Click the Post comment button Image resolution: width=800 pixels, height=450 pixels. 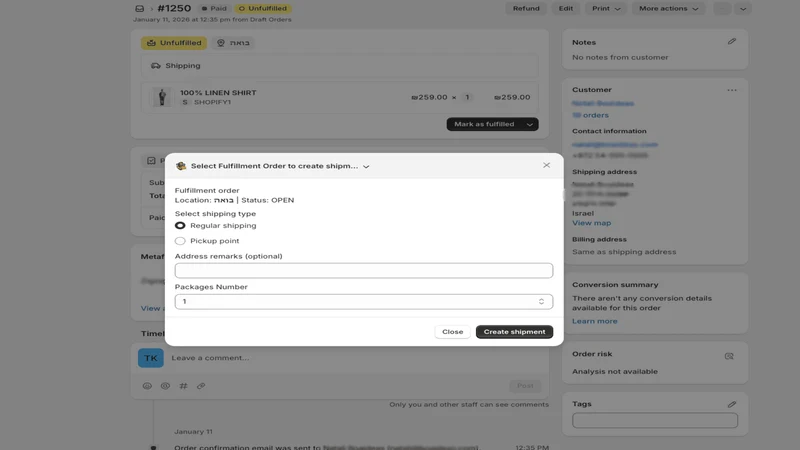(x=525, y=386)
